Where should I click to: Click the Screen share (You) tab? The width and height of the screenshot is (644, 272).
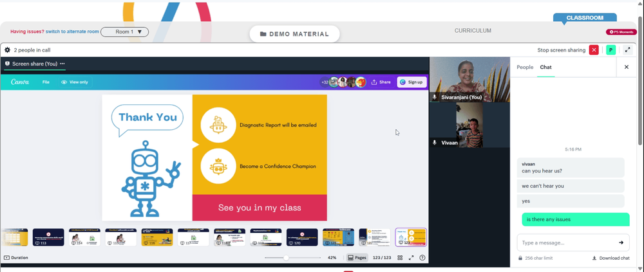pos(35,64)
